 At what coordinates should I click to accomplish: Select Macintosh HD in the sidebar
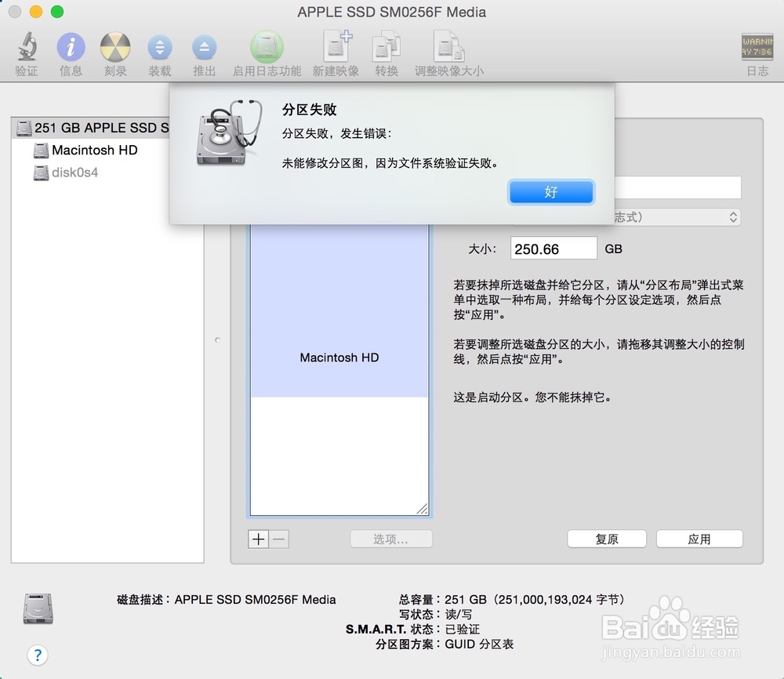(x=93, y=151)
